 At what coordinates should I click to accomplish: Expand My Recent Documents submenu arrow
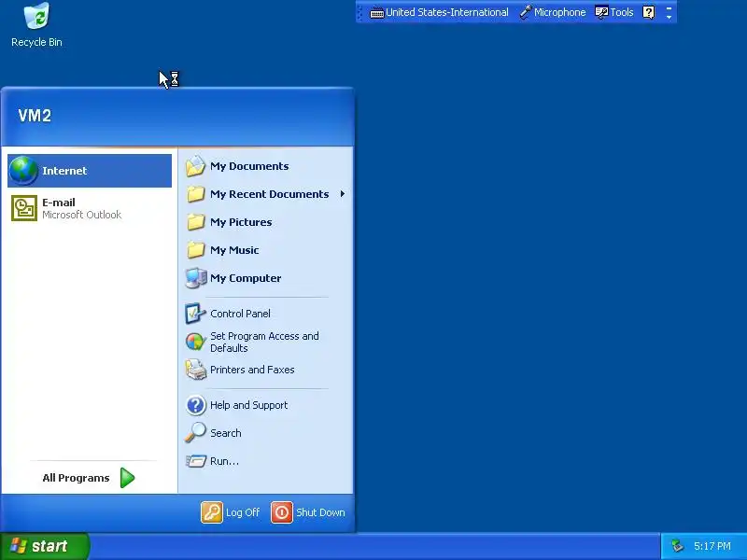343,194
